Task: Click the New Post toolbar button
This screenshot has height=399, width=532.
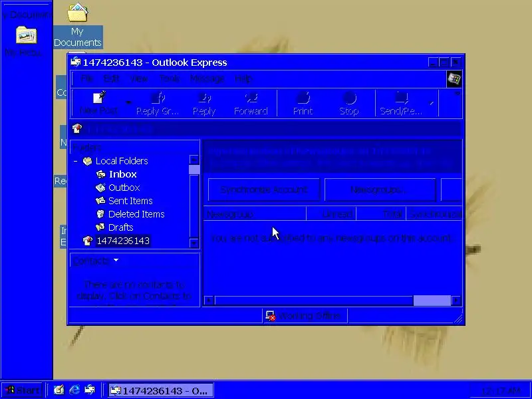Action: 98,103
